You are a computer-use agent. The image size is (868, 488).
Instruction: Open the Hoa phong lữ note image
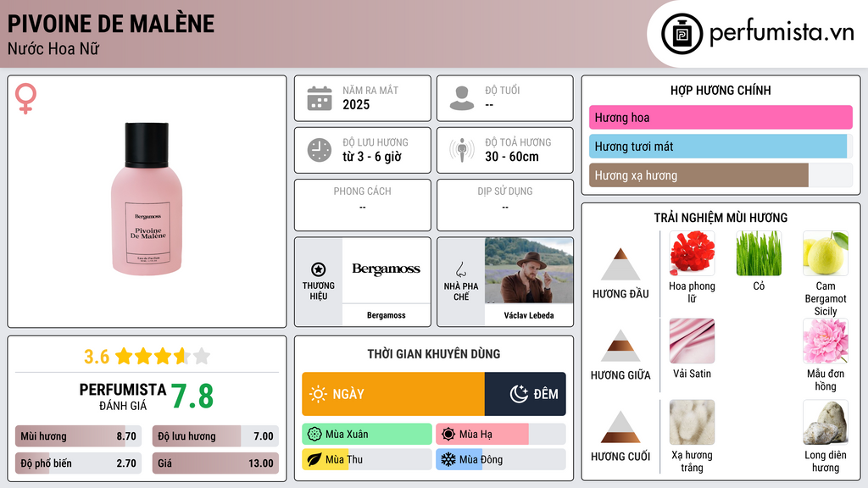[x=692, y=253]
